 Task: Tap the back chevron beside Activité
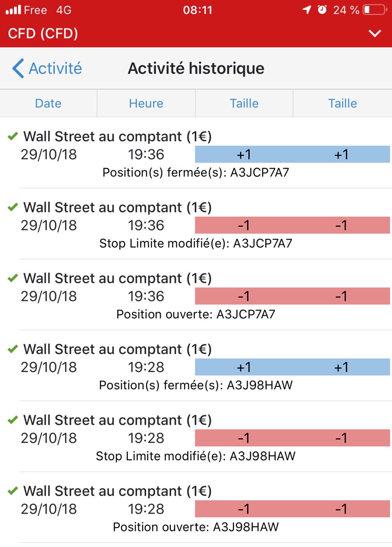tap(18, 68)
